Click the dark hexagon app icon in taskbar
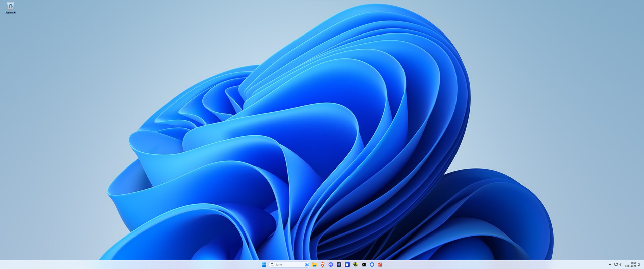Image resolution: width=644 pixels, height=269 pixels. point(339,265)
